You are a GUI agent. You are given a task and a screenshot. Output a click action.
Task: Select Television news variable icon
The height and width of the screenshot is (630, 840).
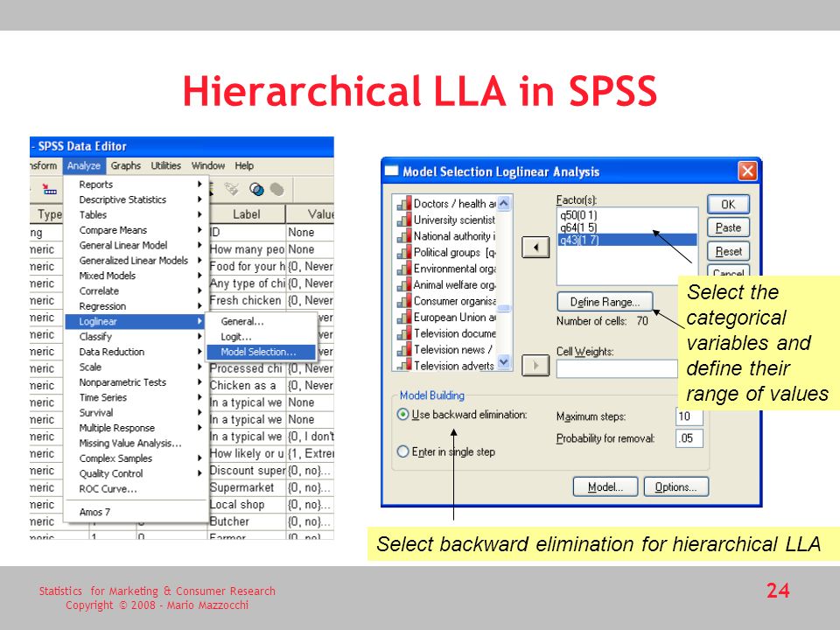click(x=404, y=350)
